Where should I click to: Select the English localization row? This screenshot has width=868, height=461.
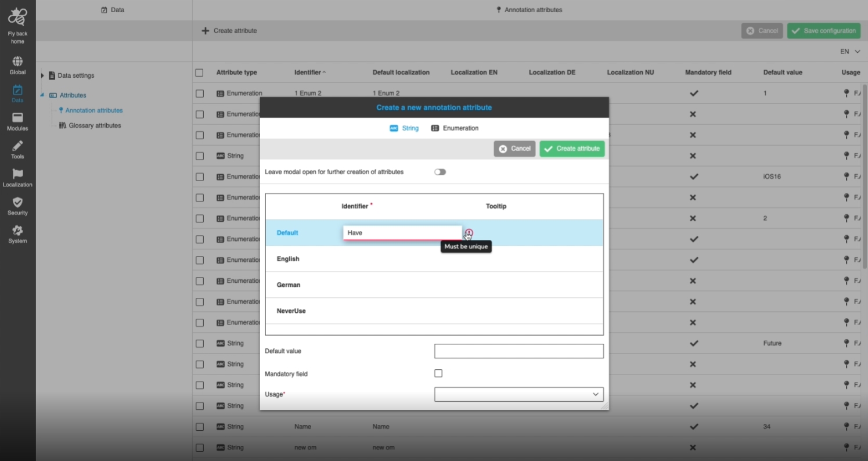click(434, 259)
